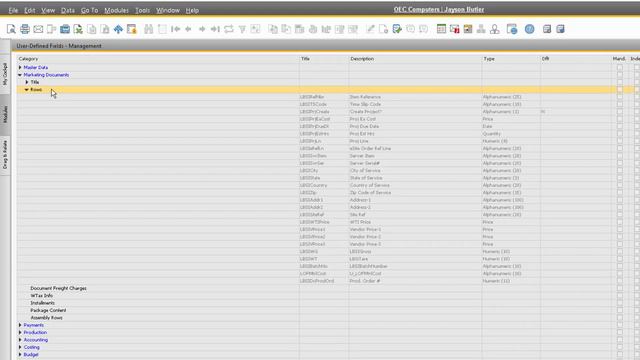640x360 pixels.
Task: Open the Go To menu
Action: (x=89, y=10)
